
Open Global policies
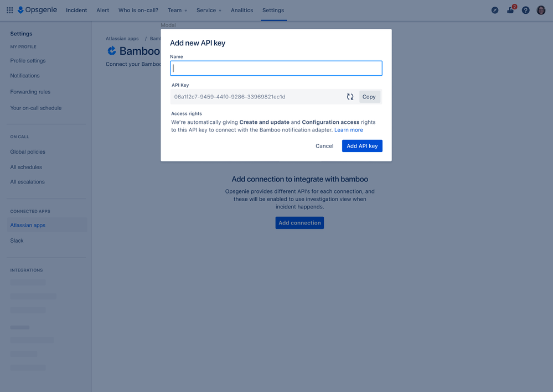pos(28,152)
